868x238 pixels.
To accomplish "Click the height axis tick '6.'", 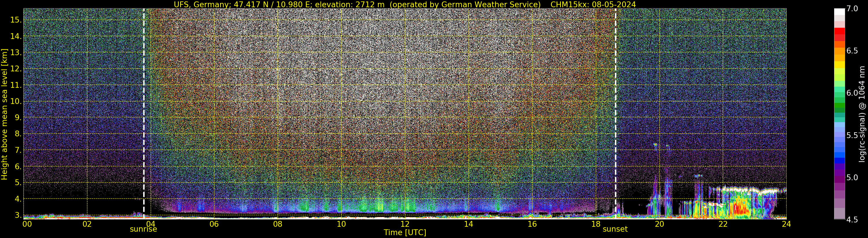I will click(x=18, y=166).
